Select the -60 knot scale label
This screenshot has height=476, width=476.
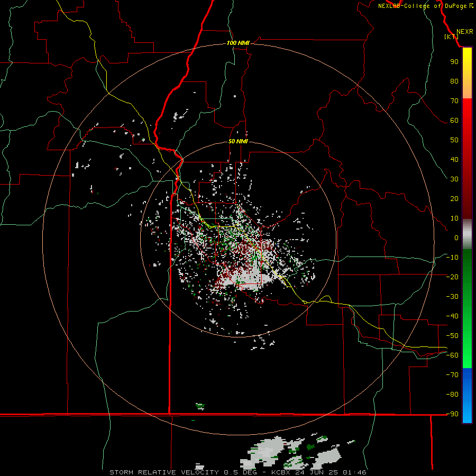452,355
